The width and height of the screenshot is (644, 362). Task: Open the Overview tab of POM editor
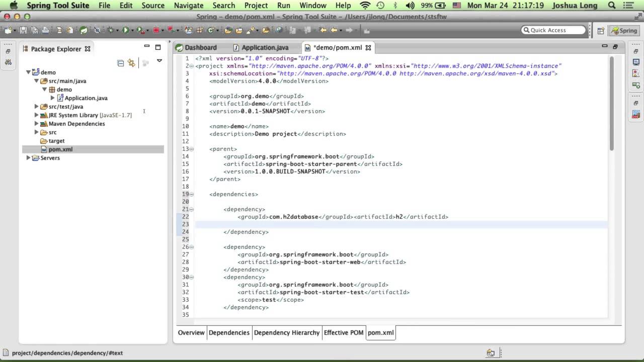[191, 332]
